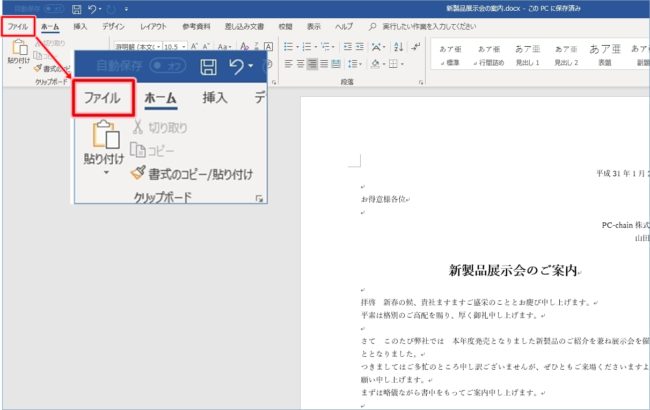Click the borders grid icon

click(x=393, y=64)
